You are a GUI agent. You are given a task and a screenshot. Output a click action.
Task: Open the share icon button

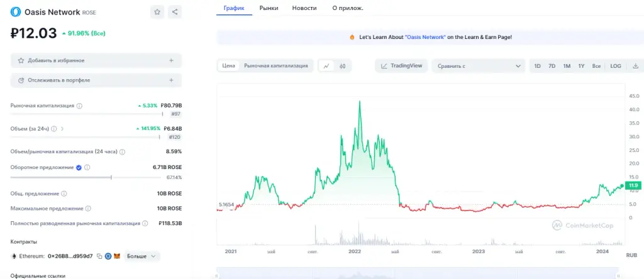(x=175, y=12)
